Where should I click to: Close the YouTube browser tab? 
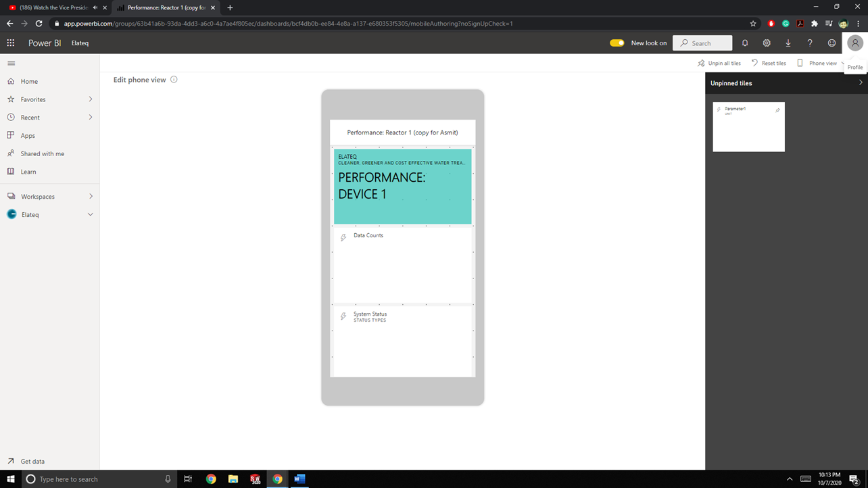[x=105, y=7]
